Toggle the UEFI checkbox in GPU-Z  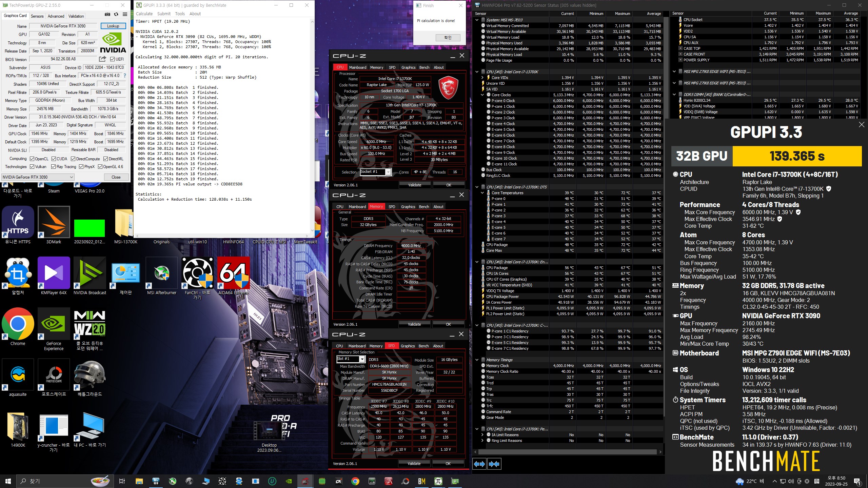112,59
